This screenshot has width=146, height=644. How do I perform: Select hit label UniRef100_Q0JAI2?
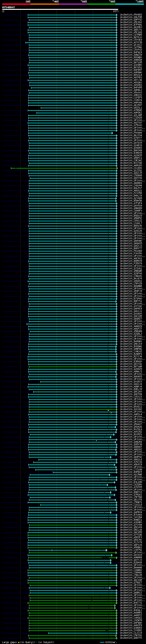tap(131, 45)
